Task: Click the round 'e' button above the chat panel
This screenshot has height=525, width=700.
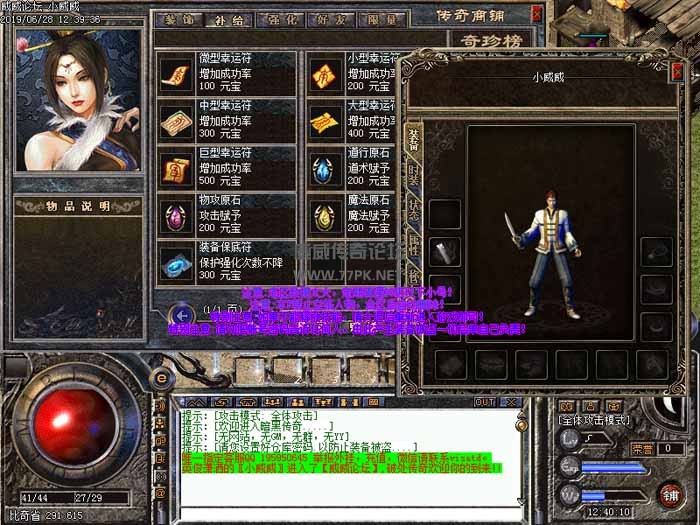Action: pos(162,379)
